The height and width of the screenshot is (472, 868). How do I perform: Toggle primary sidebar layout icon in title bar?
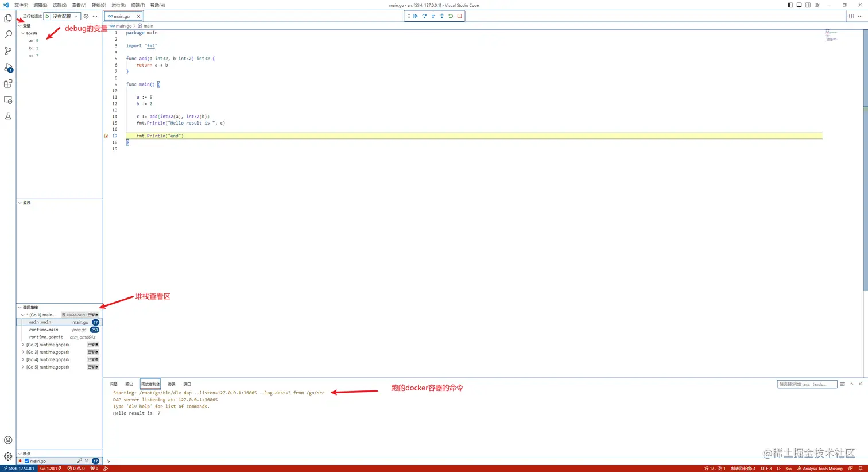click(790, 5)
